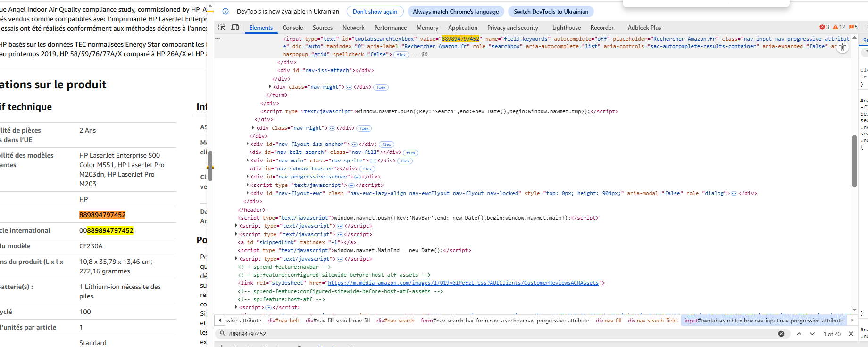Open the Sources tab
The width and height of the screenshot is (868, 347).
coord(323,28)
